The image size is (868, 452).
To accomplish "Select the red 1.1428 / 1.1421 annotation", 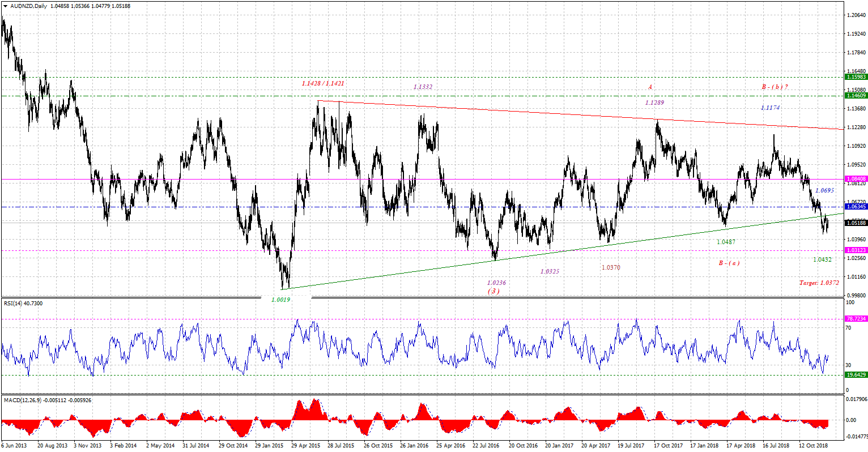I will tap(323, 83).
